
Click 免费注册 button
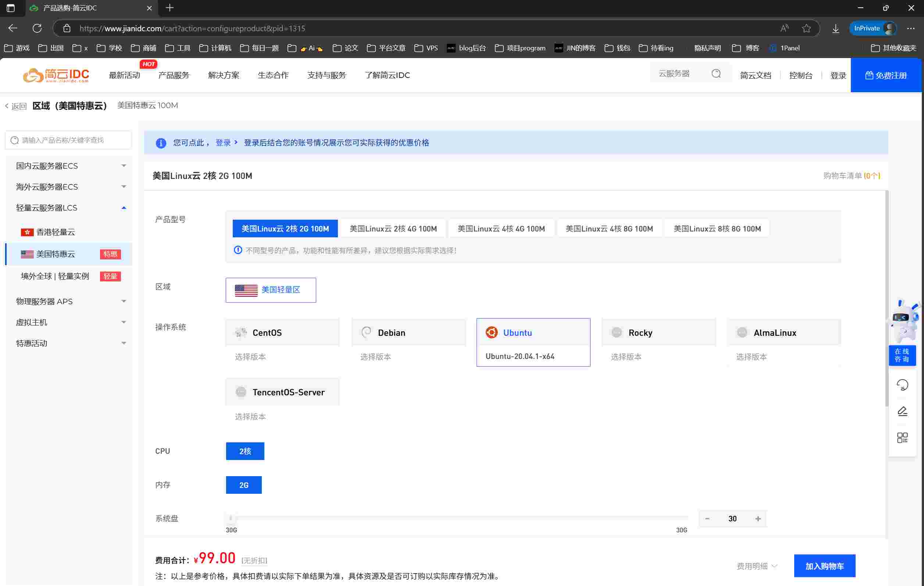pyautogui.click(x=886, y=75)
